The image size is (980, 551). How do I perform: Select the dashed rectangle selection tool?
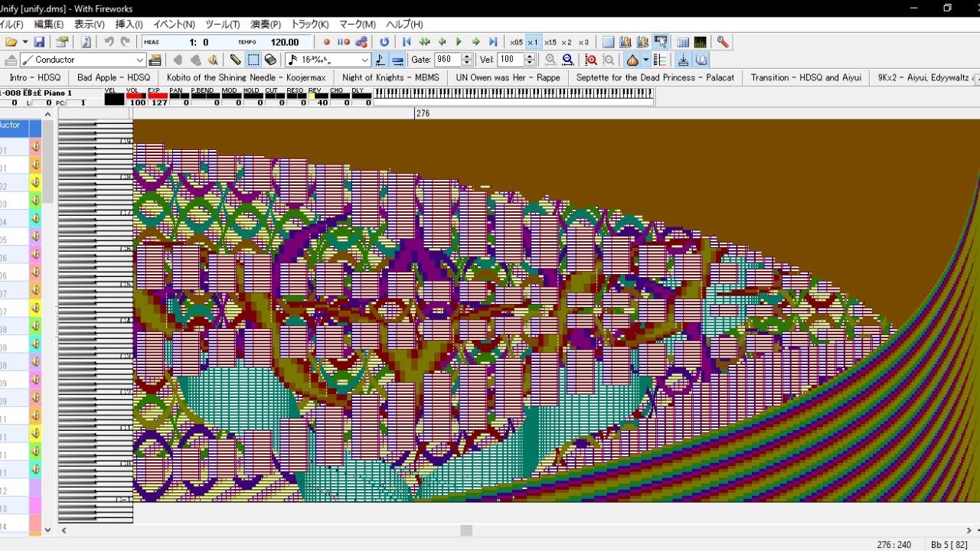point(253,60)
